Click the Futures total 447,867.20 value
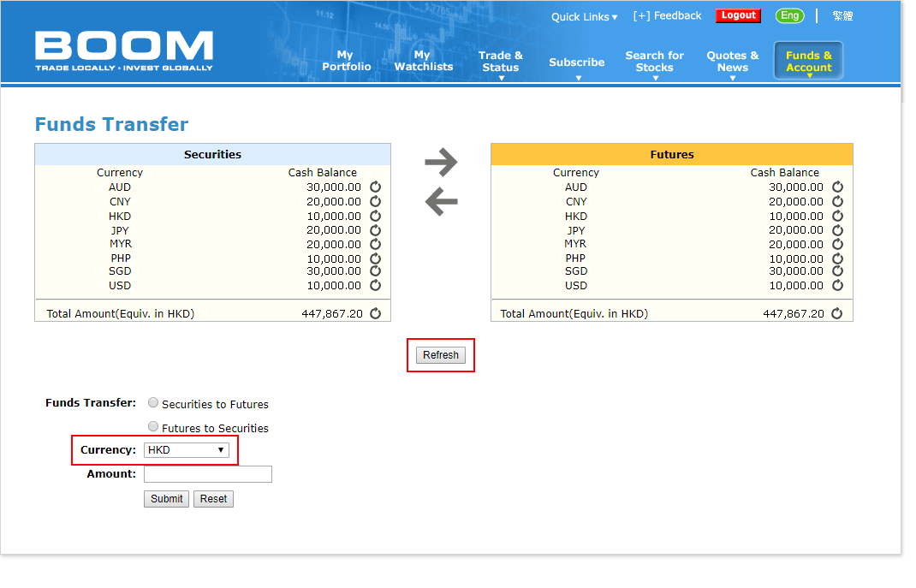 tap(794, 313)
